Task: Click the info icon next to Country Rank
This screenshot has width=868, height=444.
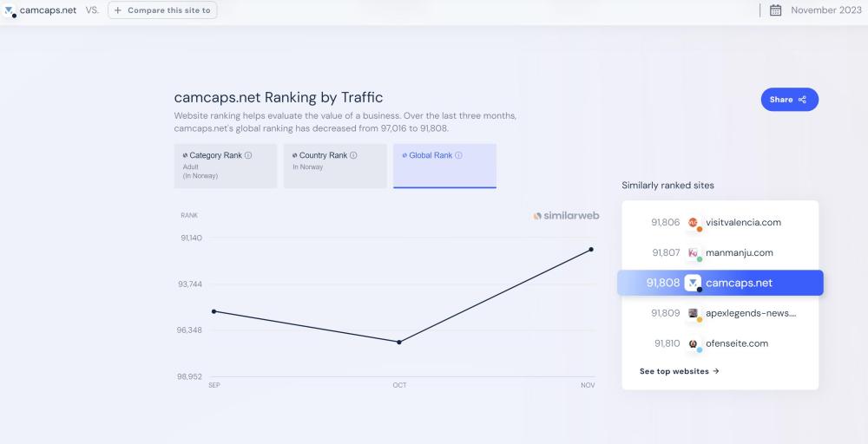Action: coord(353,155)
